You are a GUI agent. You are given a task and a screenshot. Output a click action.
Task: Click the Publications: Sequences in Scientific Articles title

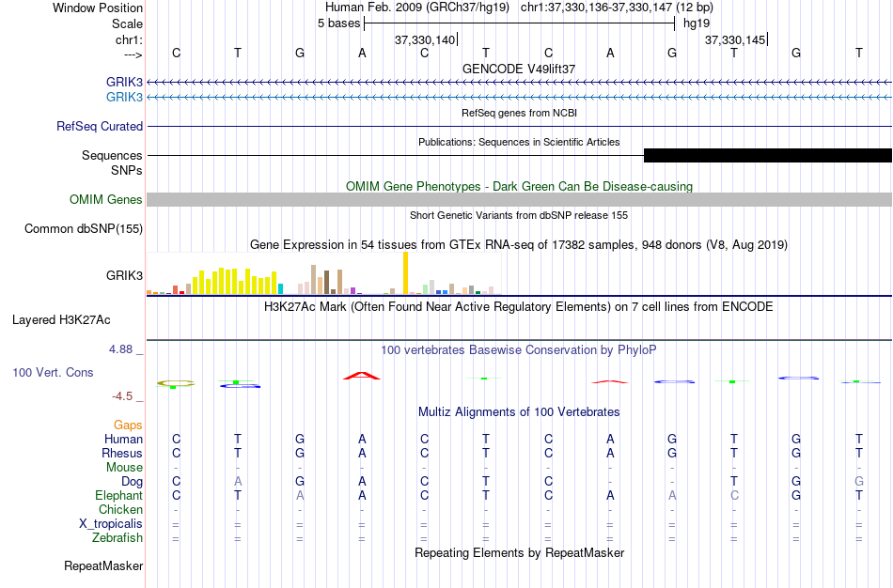point(519,142)
